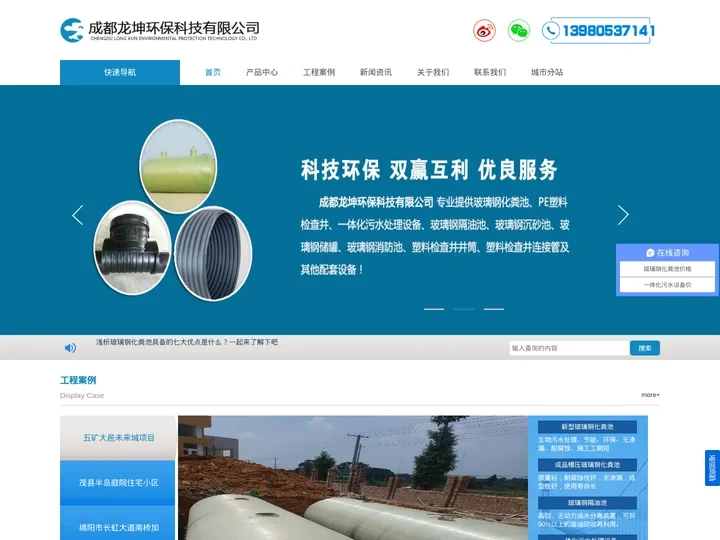Open the 首页 nav tab
Viewport: 720px width, 540px height.
click(213, 72)
